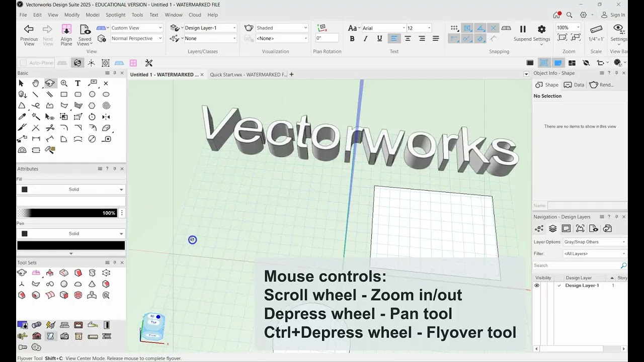Toggle Smart Points snapping
The width and height of the screenshot is (644, 362).
click(454, 39)
